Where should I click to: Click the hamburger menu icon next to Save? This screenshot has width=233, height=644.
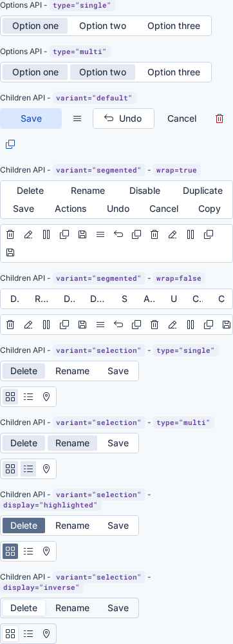(77, 118)
